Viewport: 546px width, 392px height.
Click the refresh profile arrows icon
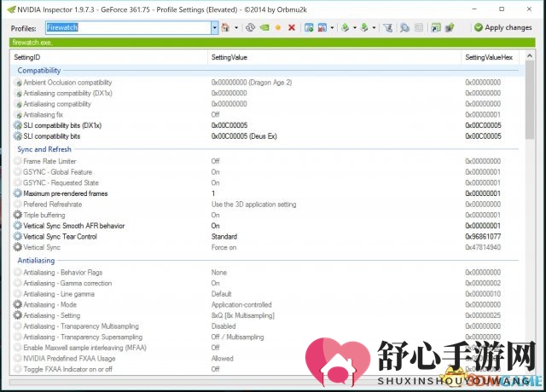[x=250, y=27]
